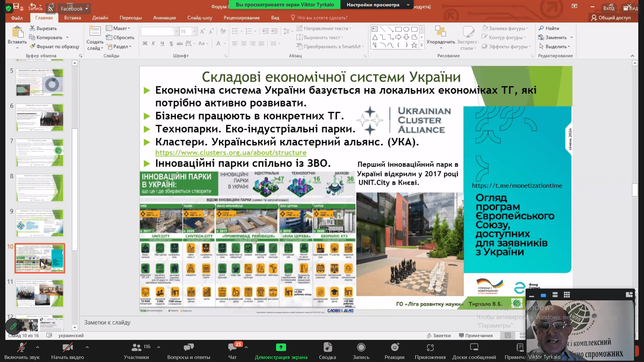This screenshot has width=644, height=362.
Task: Click the Общий доступ share button
Action: coord(611,18)
